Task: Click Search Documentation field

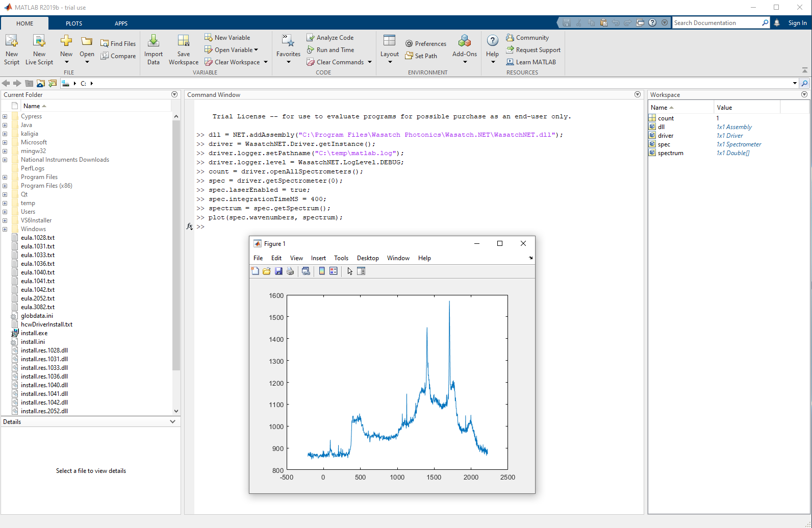Action: coord(717,23)
